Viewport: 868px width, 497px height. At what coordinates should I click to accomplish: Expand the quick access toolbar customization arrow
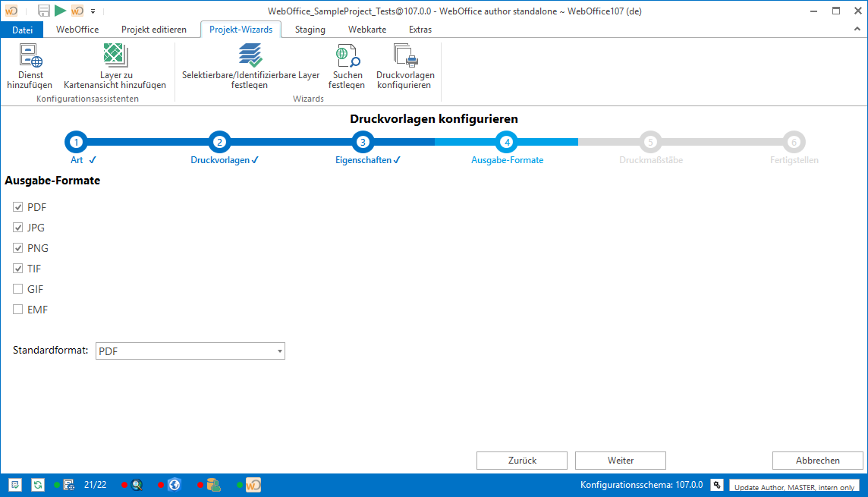[93, 11]
